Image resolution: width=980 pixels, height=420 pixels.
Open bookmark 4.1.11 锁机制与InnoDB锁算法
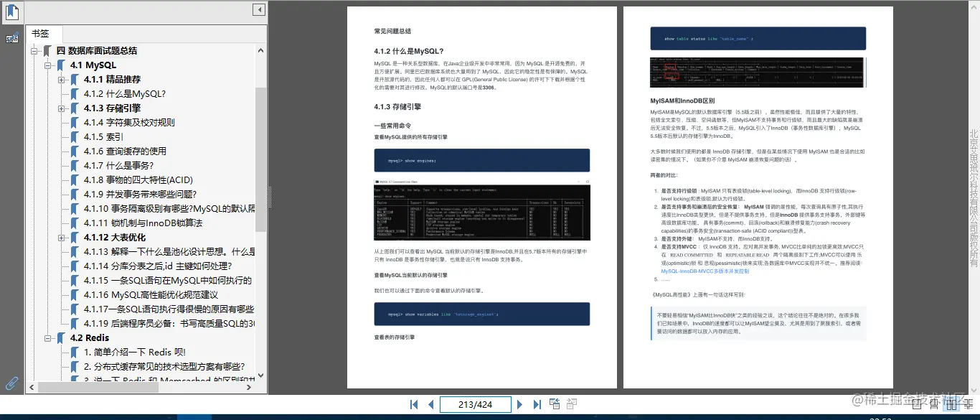143,223
